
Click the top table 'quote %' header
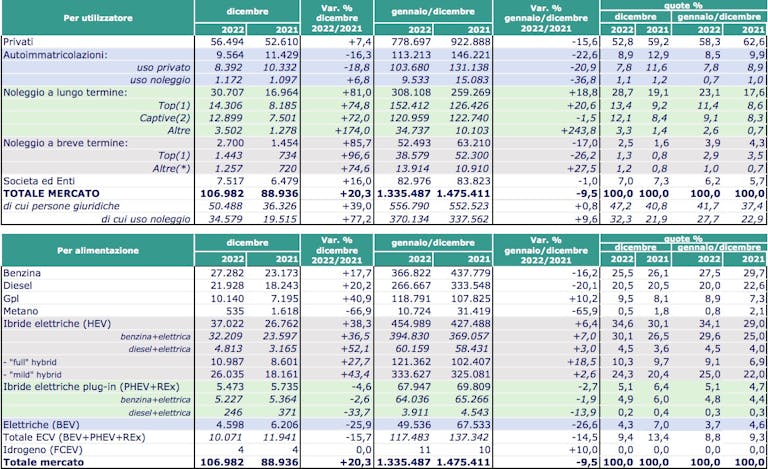[x=683, y=6]
